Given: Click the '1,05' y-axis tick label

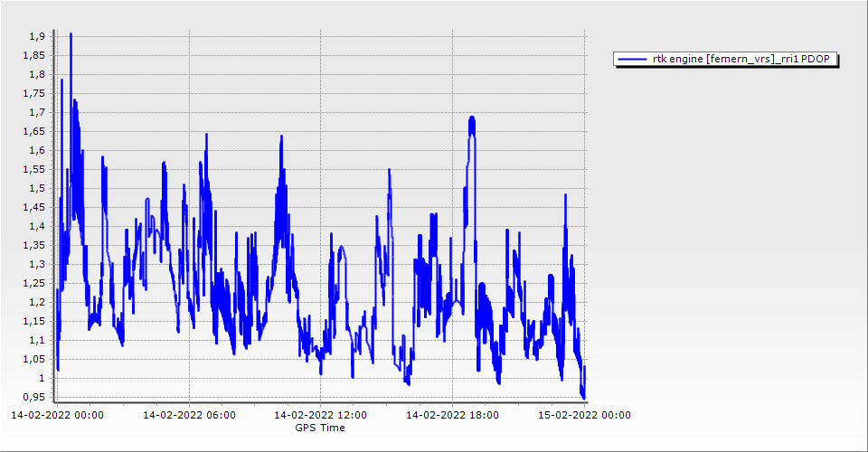Looking at the screenshot, I should (33, 360).
